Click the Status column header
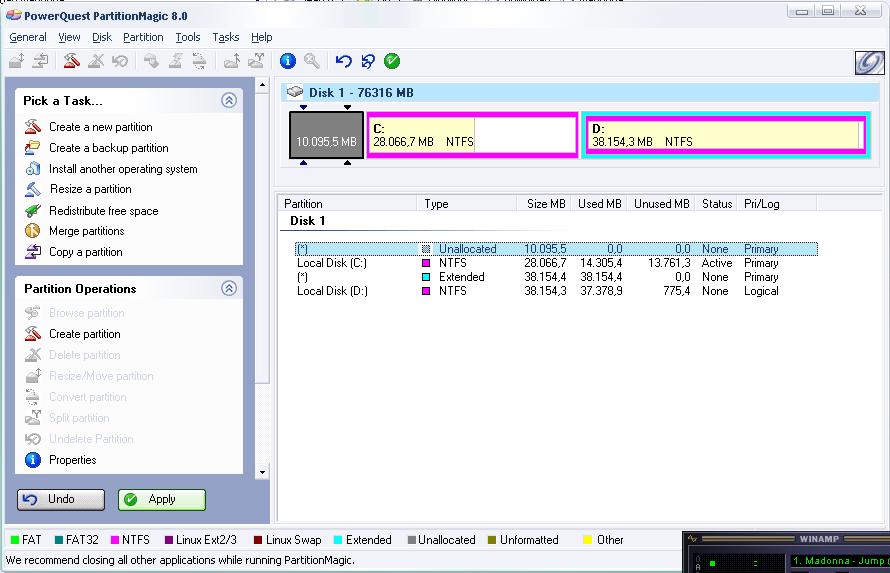 717,204
